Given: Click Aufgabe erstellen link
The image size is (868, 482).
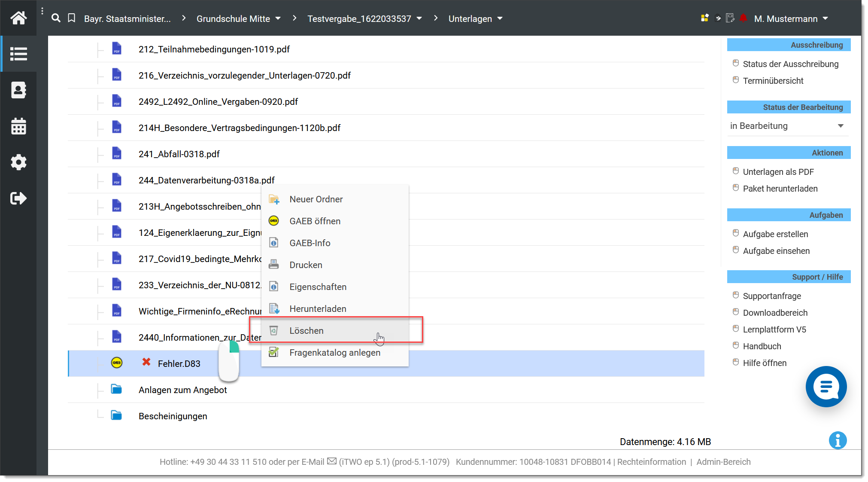Looking at the screenshot, I should pyautogui.click(x=775, y=234).
